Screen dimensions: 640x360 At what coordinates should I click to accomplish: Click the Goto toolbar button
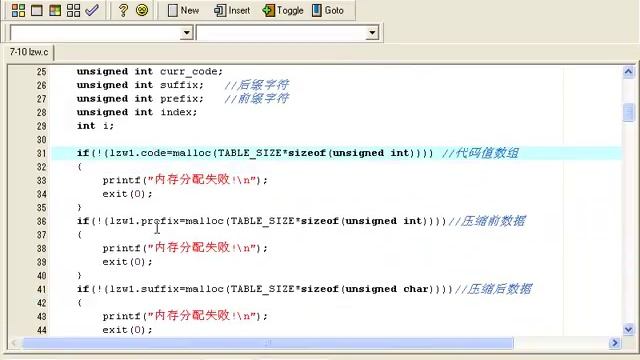click(x=328, y=10)
